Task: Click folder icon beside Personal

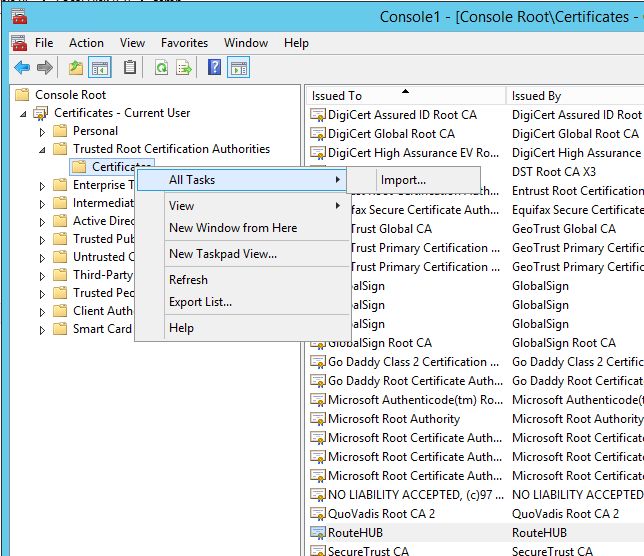Action: click(x=60, y=131)
